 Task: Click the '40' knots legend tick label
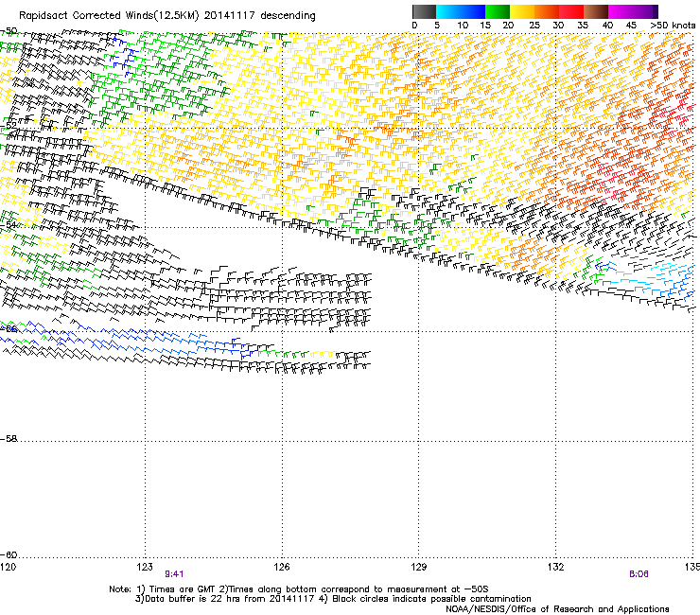pos(607,26)
